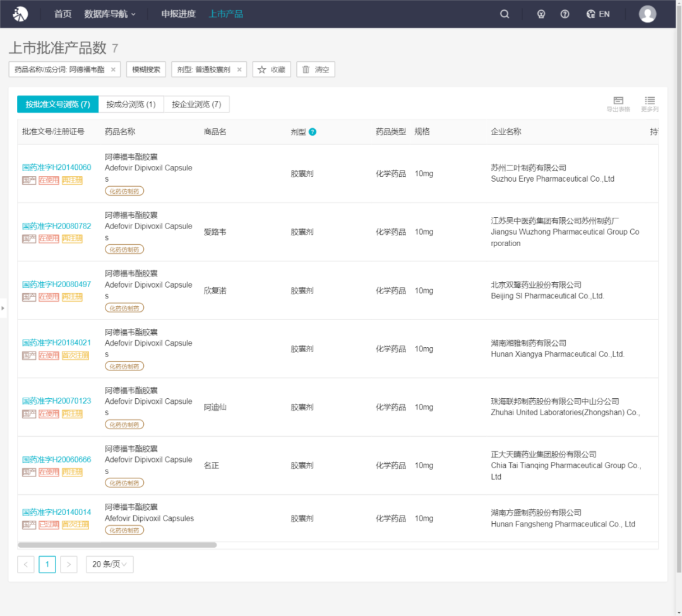Open approval number 国药准字H20140014
The height and width of the screenshot is (616, 682).
pyautogui.click(x=57, y=512)
